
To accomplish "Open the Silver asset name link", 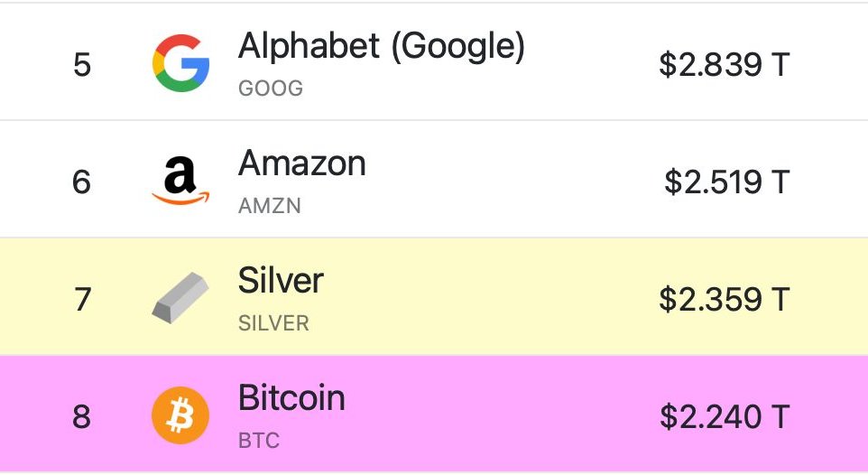I will click(281, 281).
